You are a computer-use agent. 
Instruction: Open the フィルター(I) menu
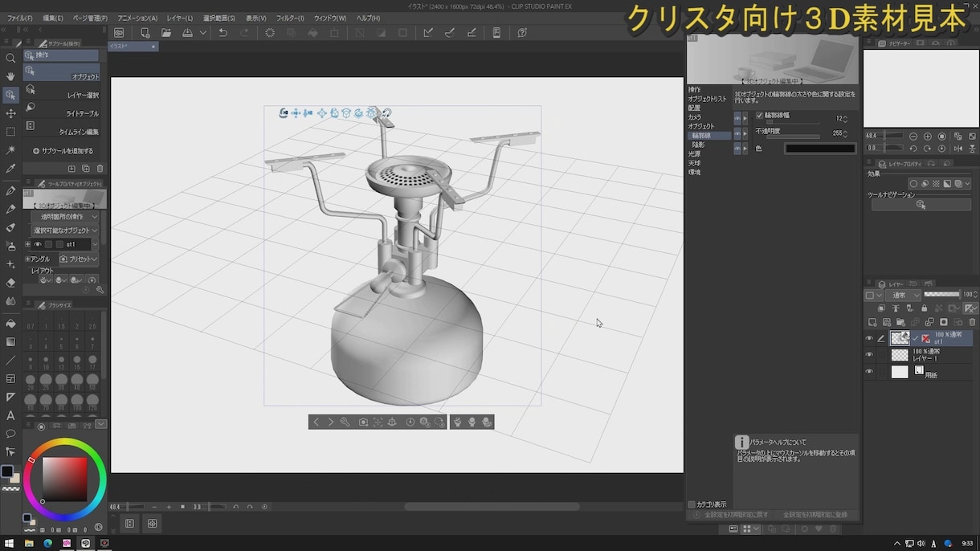[290, 18]
